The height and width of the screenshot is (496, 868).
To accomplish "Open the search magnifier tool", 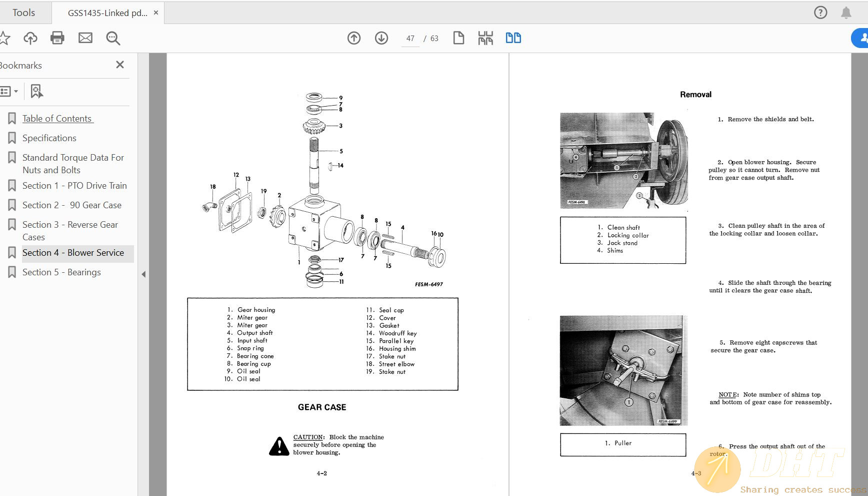I will tap(113, 38).
